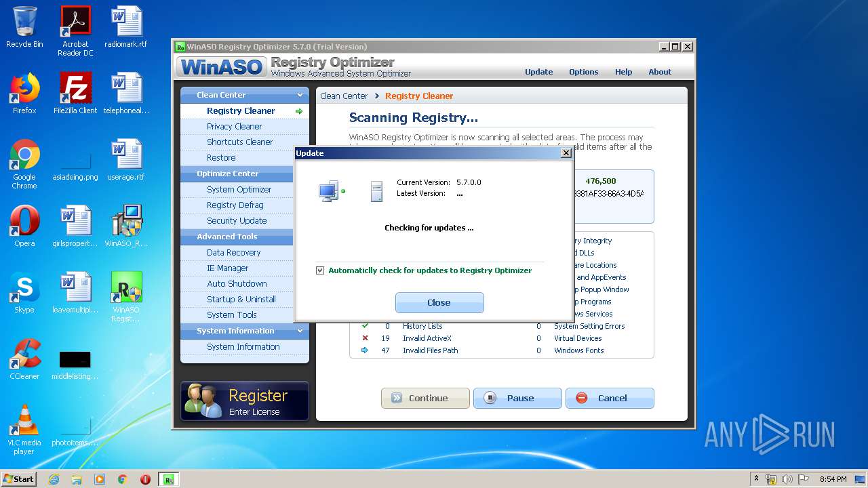The width and height of the screenshot is (868, 488).
Task: Click the Clean Center breadcrumb link
Action: coord(344,96)
